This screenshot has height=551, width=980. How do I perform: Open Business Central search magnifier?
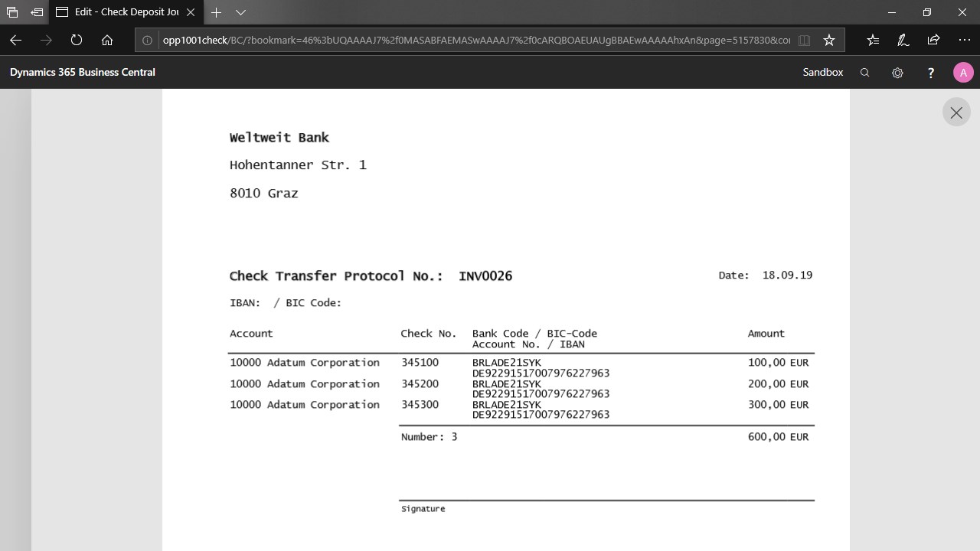[x=865, y=73]
